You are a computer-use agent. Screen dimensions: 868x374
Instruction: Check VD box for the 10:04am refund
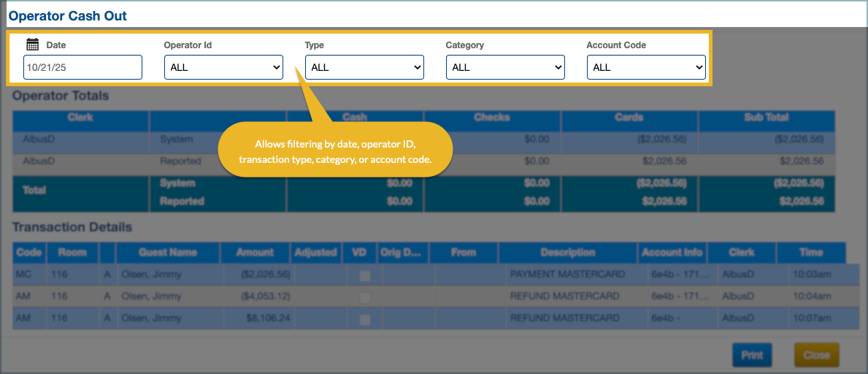365,297
